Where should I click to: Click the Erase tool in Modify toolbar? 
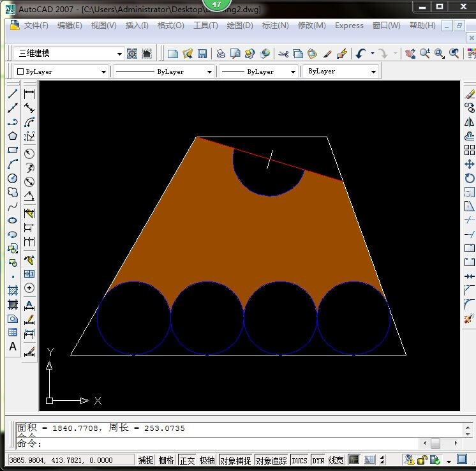coord(470,94)
